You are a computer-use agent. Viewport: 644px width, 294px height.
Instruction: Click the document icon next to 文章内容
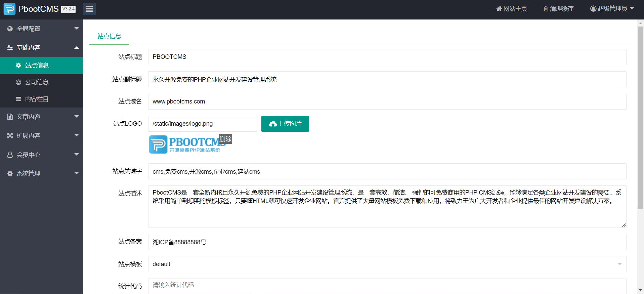tap(10, 117)
